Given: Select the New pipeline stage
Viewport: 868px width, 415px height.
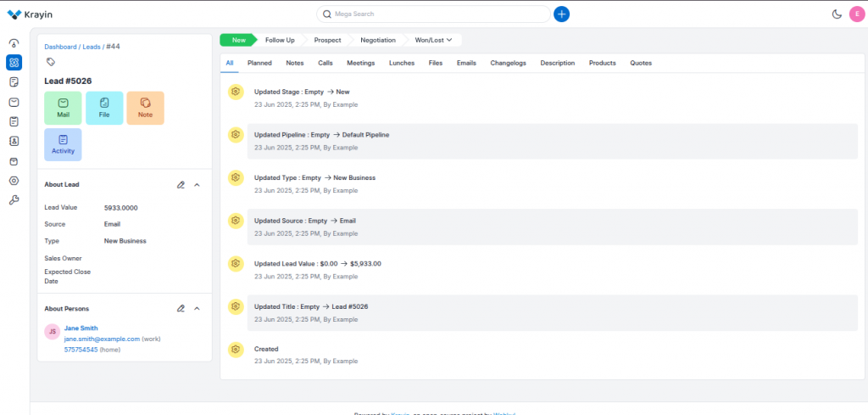Looking at the screenshot, I should click(x=238, y=40).
